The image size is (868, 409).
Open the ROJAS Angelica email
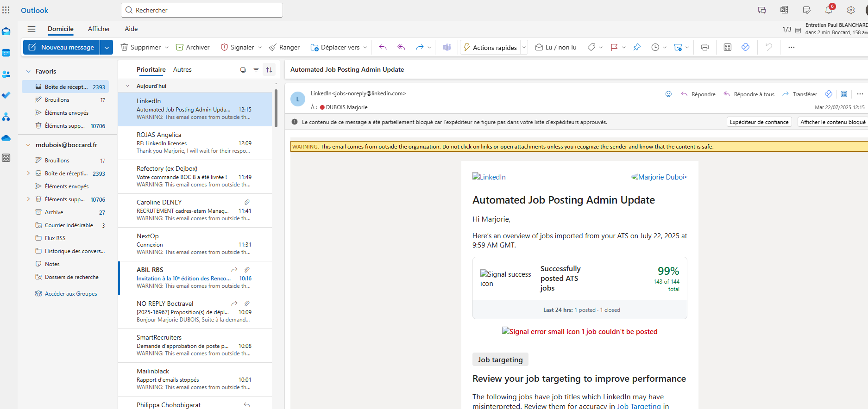tap(195, 143)
